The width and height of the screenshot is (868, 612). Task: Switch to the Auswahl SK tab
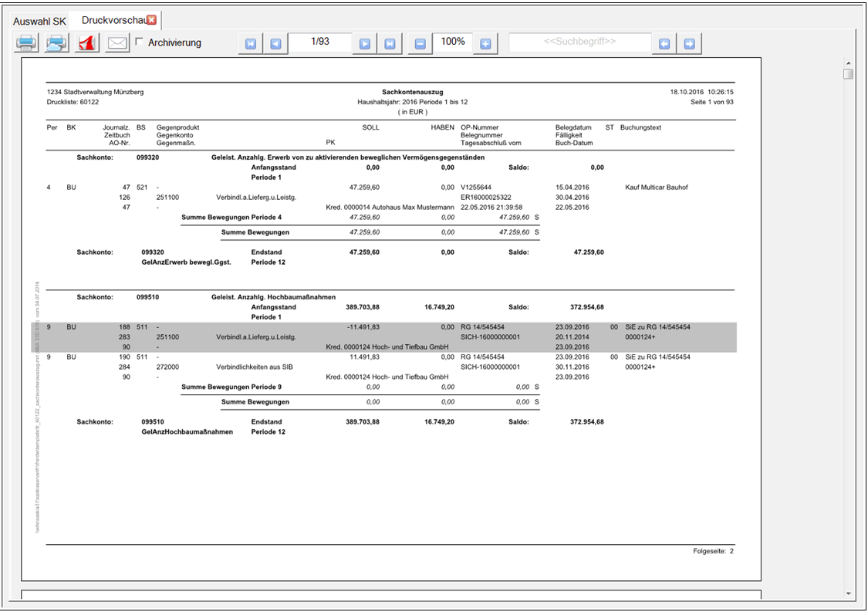tap(39, 21)
